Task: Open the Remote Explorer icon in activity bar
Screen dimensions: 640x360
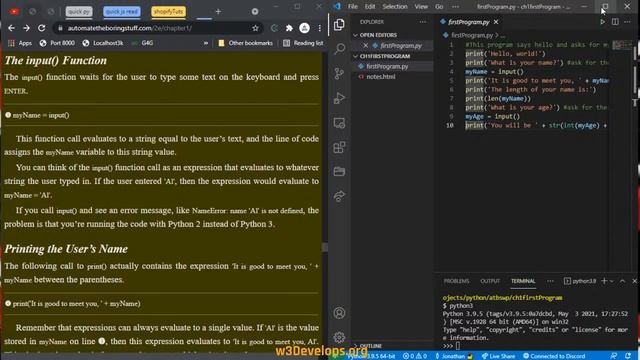Action: pyautogui.click(x=339, y=123)
